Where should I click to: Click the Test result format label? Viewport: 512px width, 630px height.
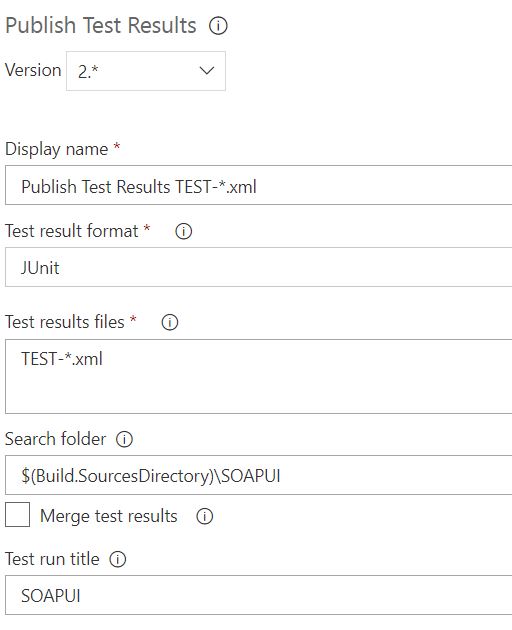(x=72, y=231)
